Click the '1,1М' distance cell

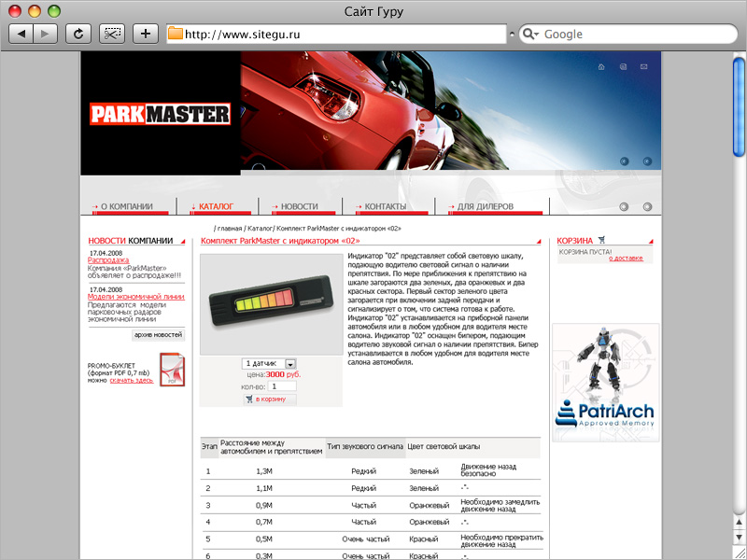264,488
